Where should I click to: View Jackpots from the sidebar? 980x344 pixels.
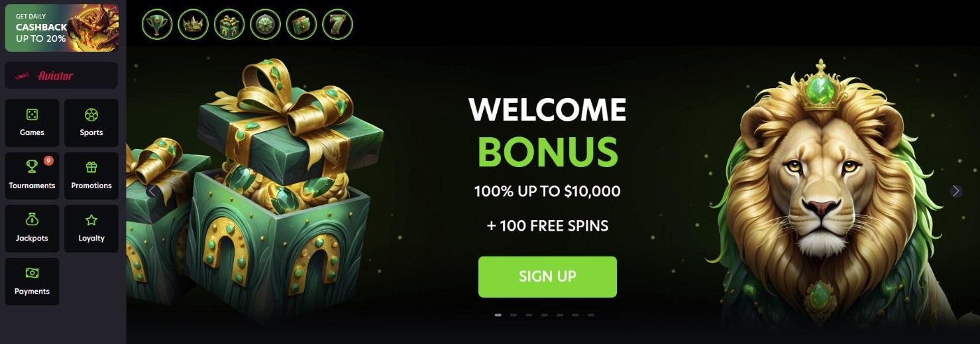tap(32, 229)
